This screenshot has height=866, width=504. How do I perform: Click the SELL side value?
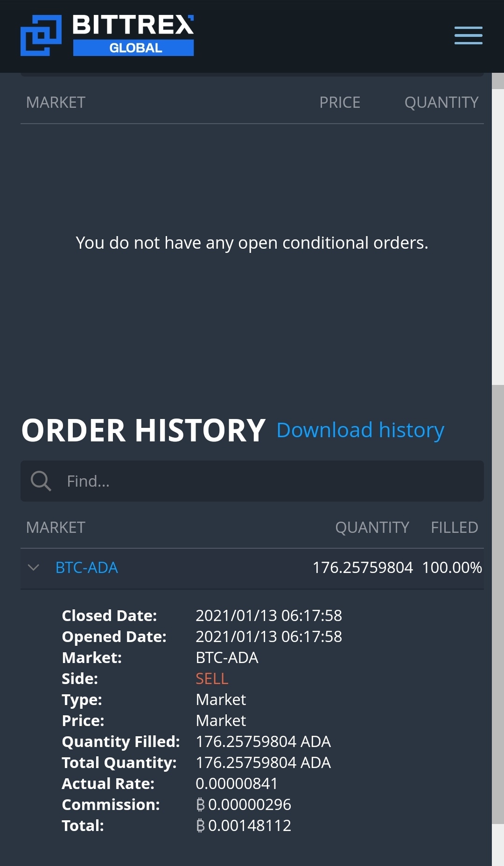[x=212, y=679]
